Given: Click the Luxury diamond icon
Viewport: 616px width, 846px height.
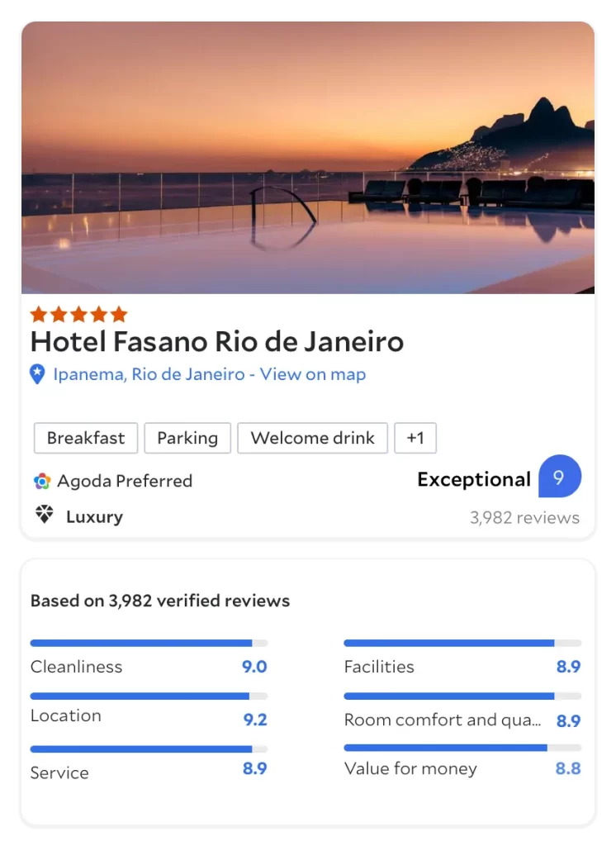Looking at the screenshot, I should pyautogui.click(x=44, y=516).
